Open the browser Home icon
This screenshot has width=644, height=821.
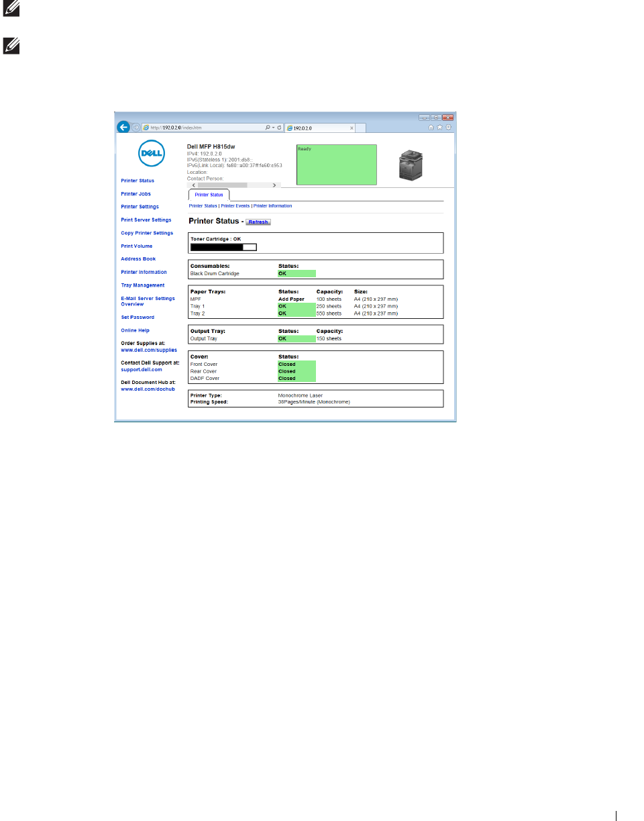(431, 126)
